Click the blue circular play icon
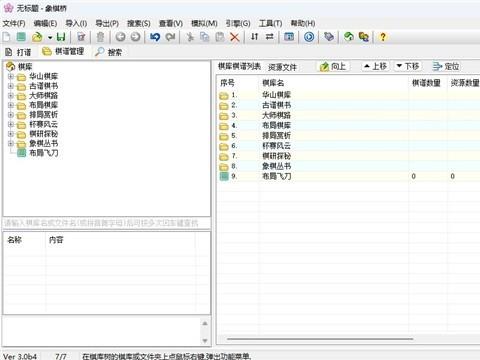The height and width of the screenshot is (360, 480). [x=309, y=37]
